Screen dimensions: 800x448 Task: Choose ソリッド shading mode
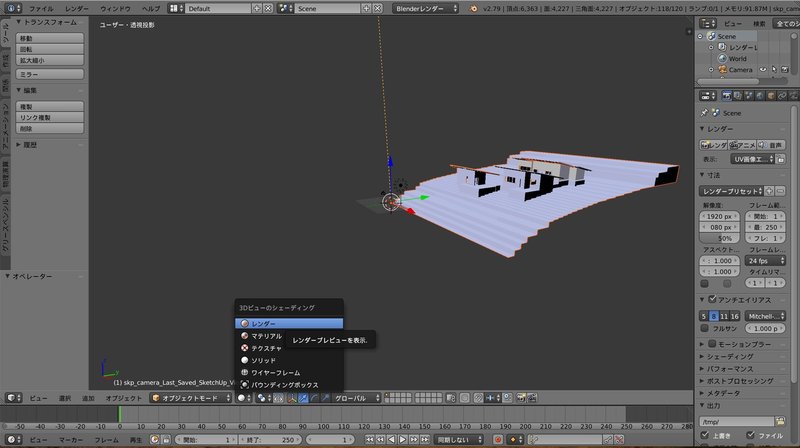tap(289, 360)
